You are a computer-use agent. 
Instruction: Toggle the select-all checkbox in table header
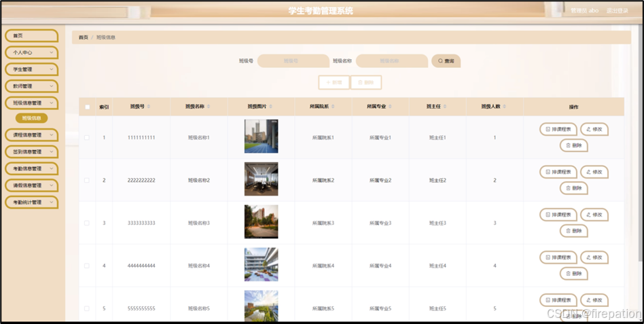(x=87, y=107)
